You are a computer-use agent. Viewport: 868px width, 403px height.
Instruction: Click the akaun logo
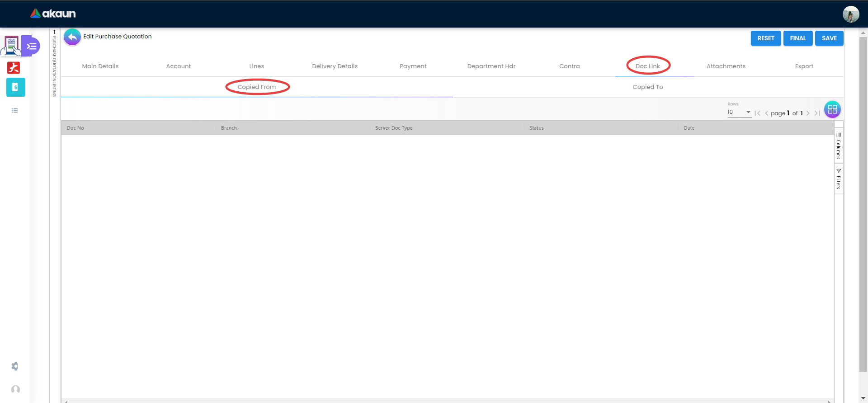coord(53,14)
